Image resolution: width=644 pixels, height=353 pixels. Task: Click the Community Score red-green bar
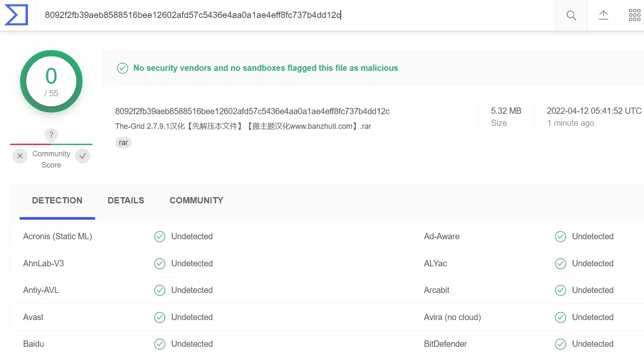coord(51,144)
